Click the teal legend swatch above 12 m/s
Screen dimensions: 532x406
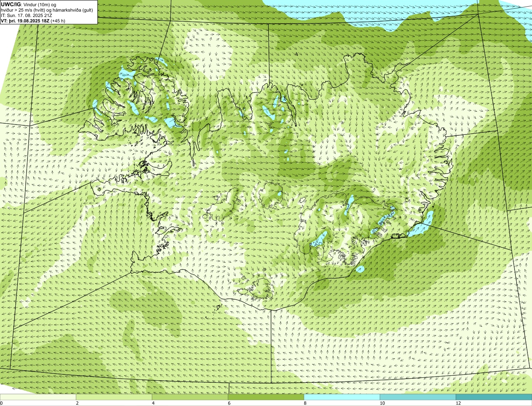(494, 397)
